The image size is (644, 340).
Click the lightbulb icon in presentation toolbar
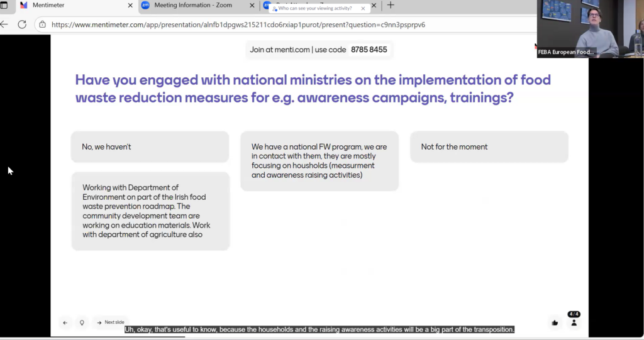click(x=81, y=322)
